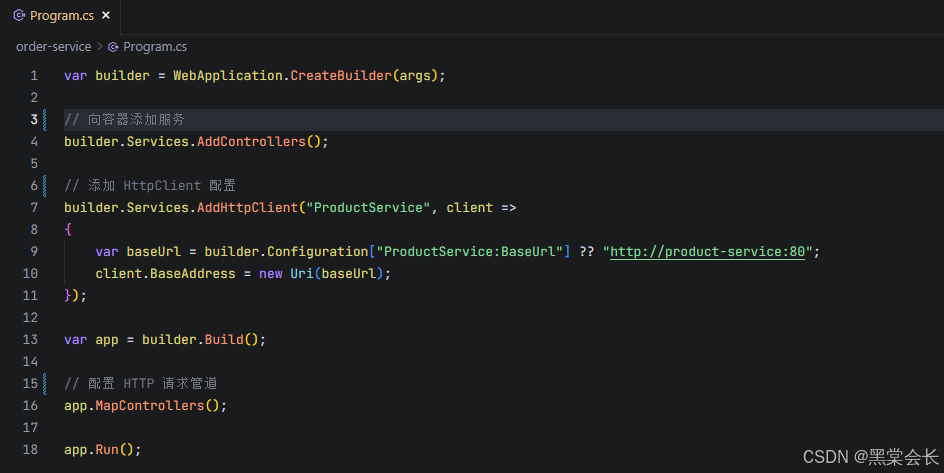Click MapControllers on line 16
944x473 pixels.
pos(149,406)
